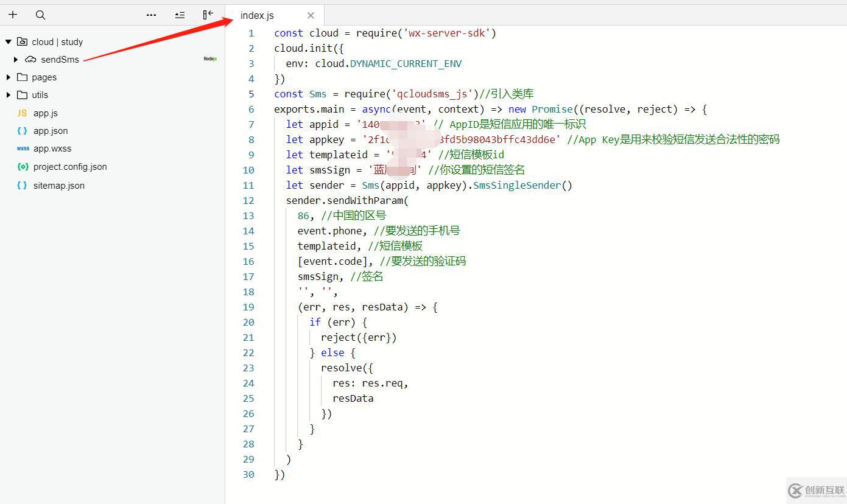
Task: Expand the pages folder arrow
Action: pos(9,77)
